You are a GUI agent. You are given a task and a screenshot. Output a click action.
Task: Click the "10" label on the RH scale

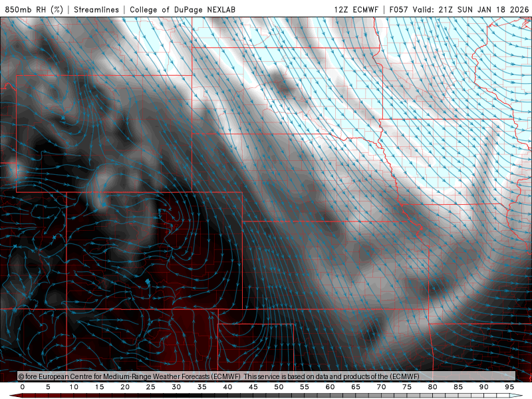74,387
